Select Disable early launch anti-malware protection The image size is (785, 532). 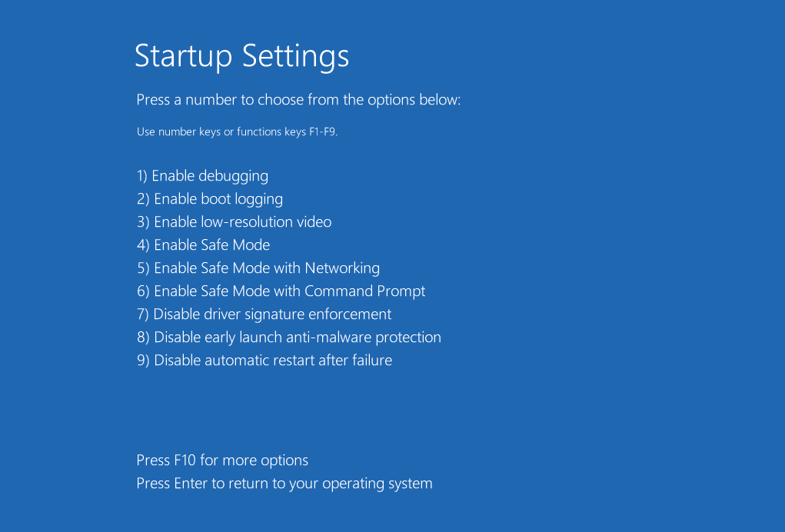[x=289, y=337]
